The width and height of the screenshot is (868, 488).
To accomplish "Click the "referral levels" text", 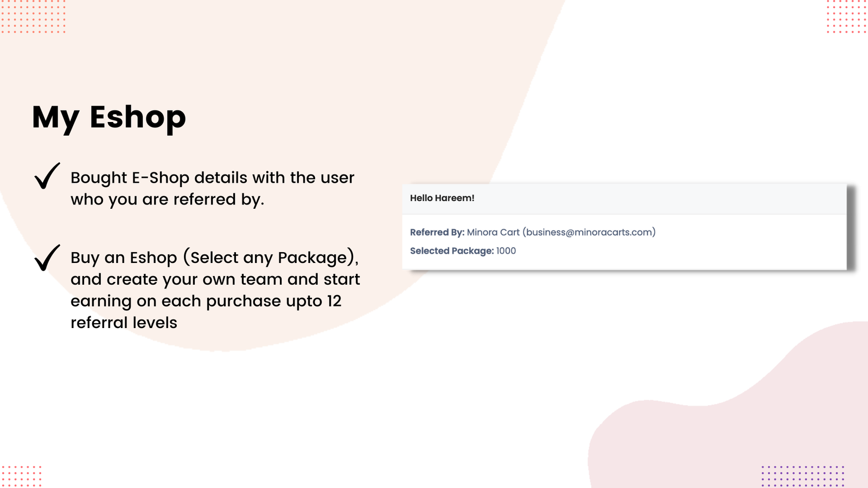I will point(124,323).
